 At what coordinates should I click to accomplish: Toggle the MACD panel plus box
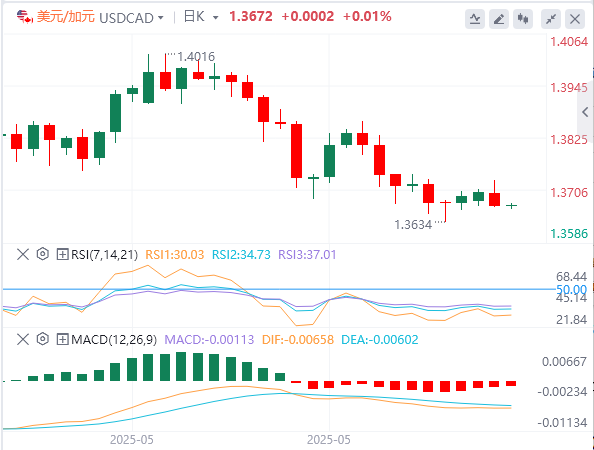(x=62, y=339)
